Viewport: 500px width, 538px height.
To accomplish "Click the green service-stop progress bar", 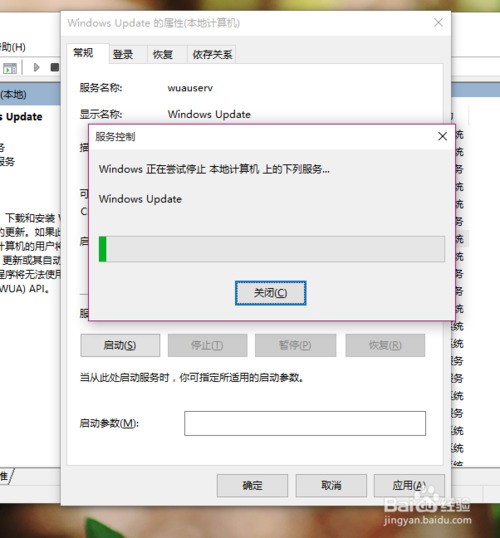I will [272, 249].
